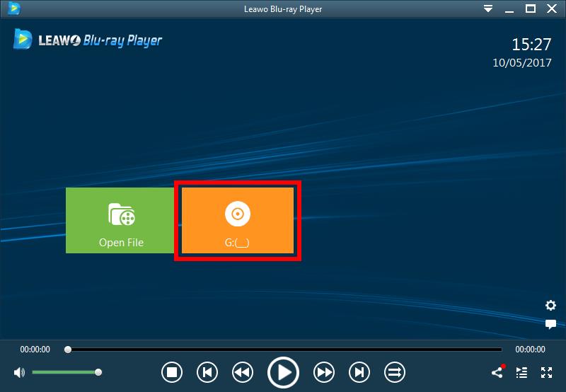Open the feedback speech bubble

(x=550, y=324)
